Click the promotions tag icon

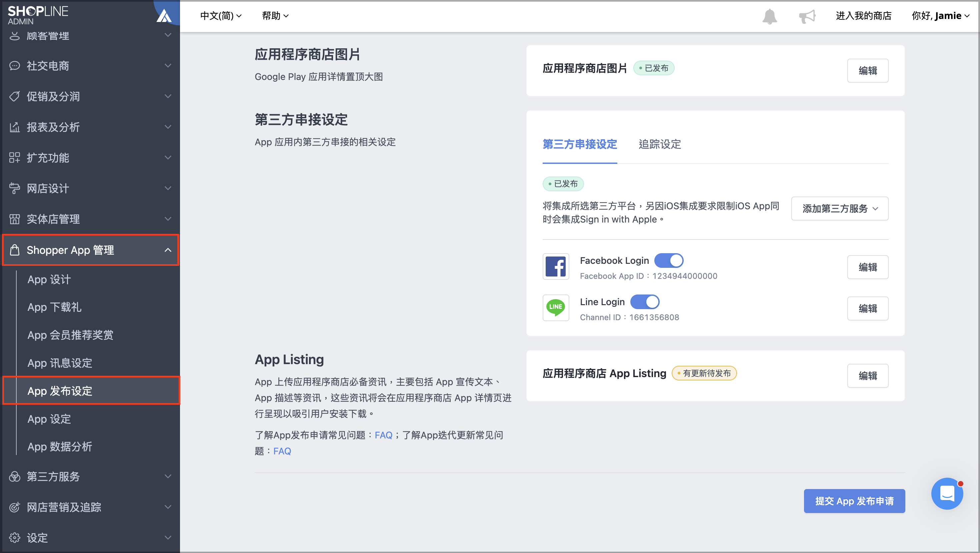[x=14, y=97]
